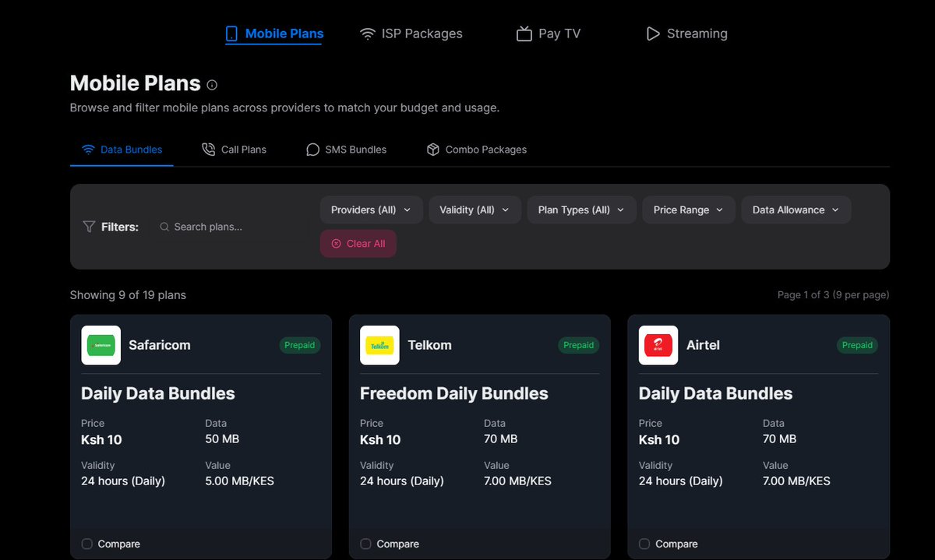
Task: Click the Mobile Plans page heading
Action: [136, 83]
